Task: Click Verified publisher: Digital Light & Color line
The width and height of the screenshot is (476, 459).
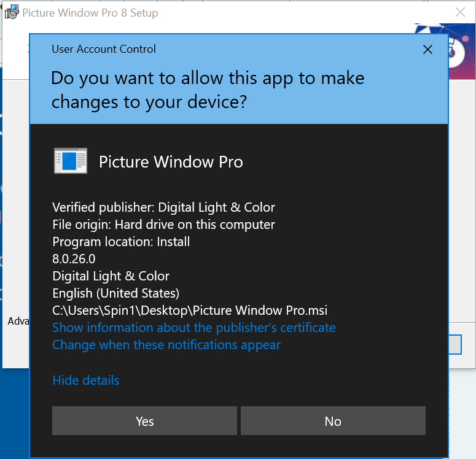Action: click(163, 207)
